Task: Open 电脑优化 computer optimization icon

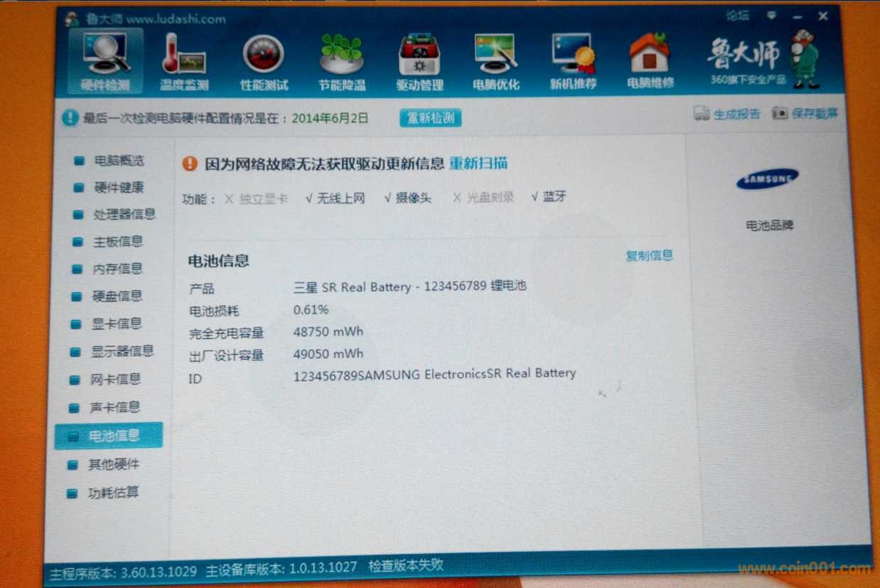Action: click(495, 63)
